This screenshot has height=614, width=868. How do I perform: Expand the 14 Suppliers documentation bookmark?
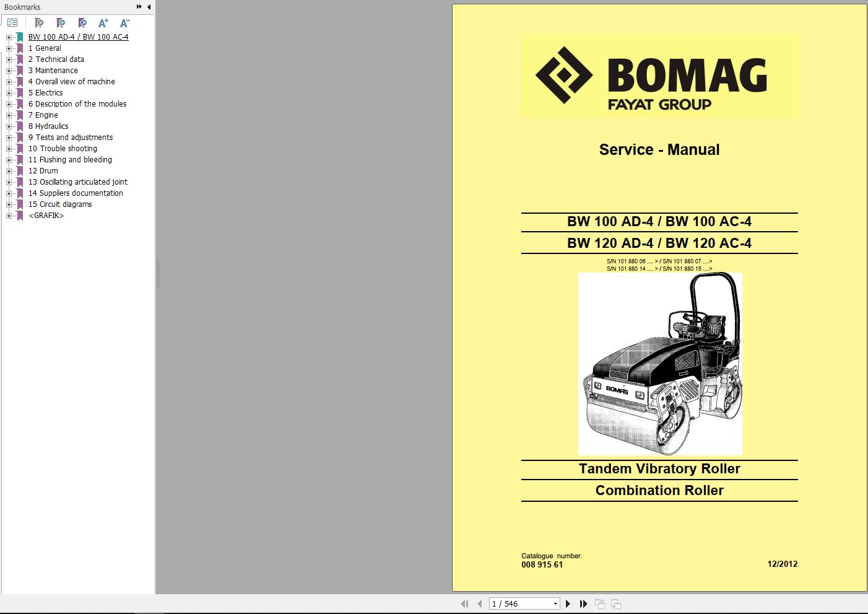(9, 193)
